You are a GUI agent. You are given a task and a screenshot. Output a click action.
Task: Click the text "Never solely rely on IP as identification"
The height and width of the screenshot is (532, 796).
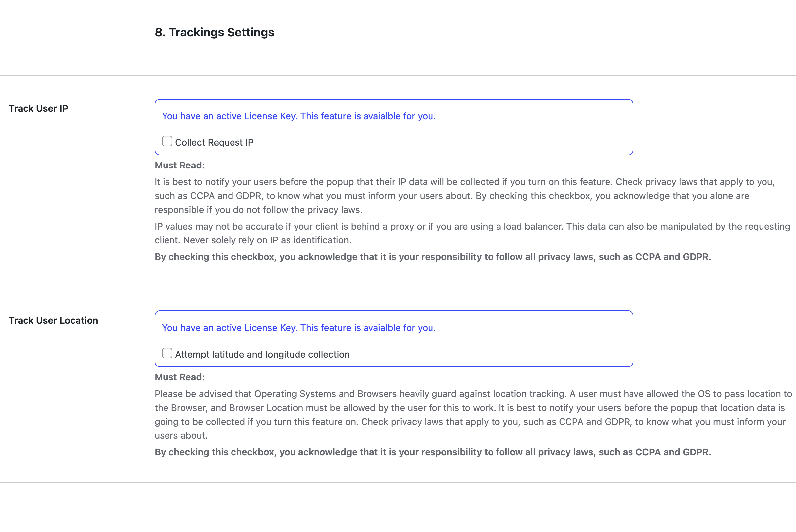(x=267, y=240)
